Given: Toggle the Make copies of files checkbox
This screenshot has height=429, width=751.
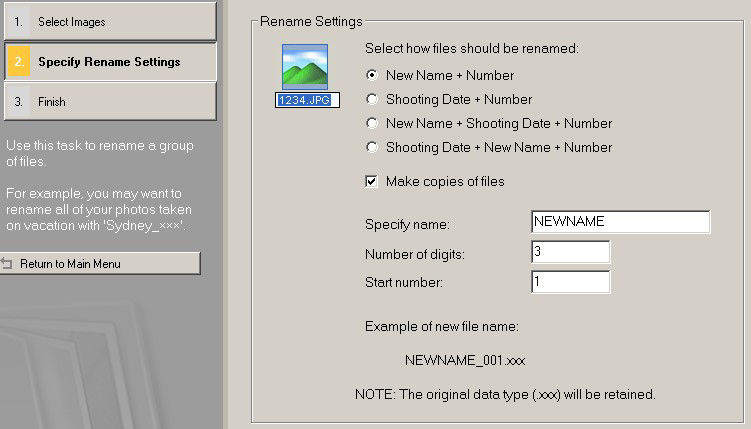Looking at the screenshot, I should [373, 181].
